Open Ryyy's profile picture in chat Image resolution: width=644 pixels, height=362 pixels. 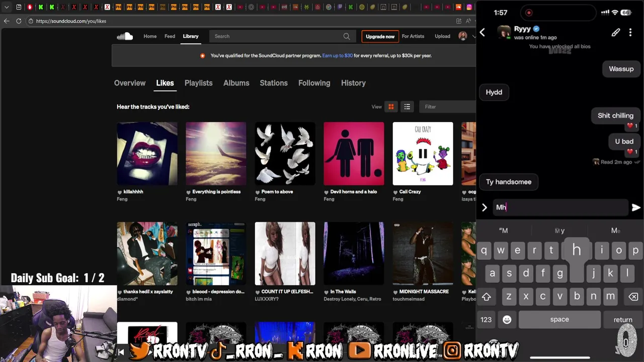click(x=504, y=32)
